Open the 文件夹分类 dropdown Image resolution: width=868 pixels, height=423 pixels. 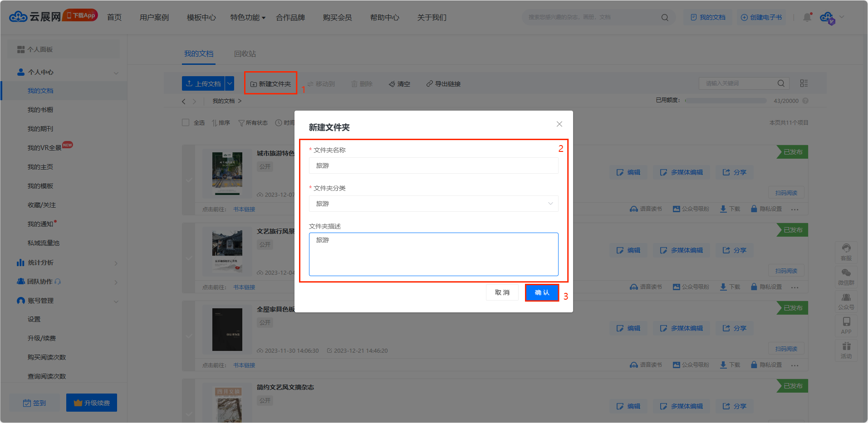[433, 204]
